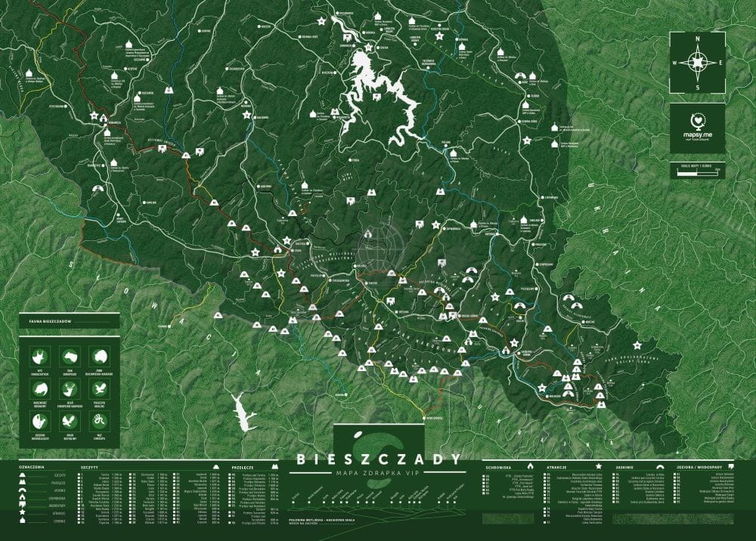Select the brown bear fauna icon
The height and width of the screenshot is (541, 756).
point(41,389)
